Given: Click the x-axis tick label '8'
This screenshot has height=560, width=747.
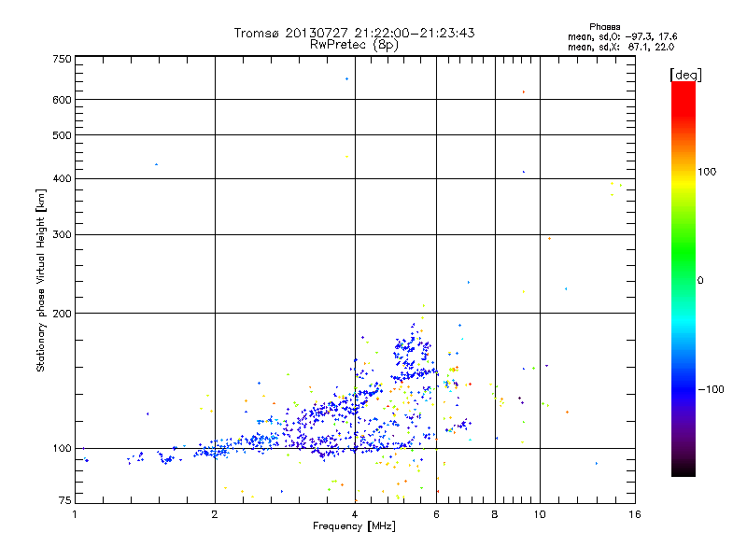Looking at the screenshot, I should click(495, 514).
